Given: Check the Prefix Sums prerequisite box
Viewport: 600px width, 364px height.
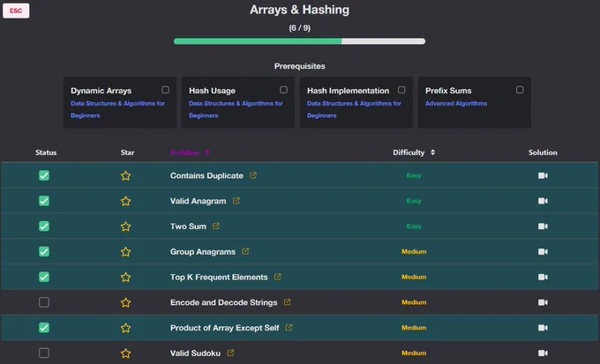Looking at the screenshot, I should click(520, 90).
